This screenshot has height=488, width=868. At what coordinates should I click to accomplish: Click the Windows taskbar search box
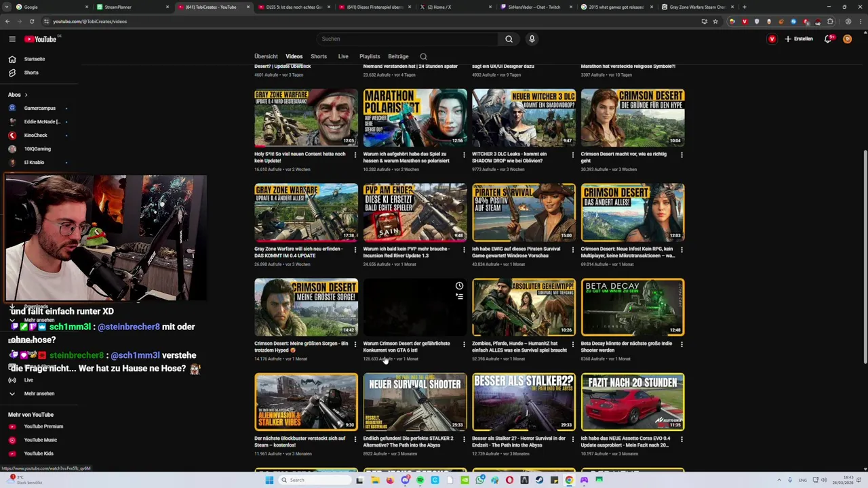tap(315, 480)
